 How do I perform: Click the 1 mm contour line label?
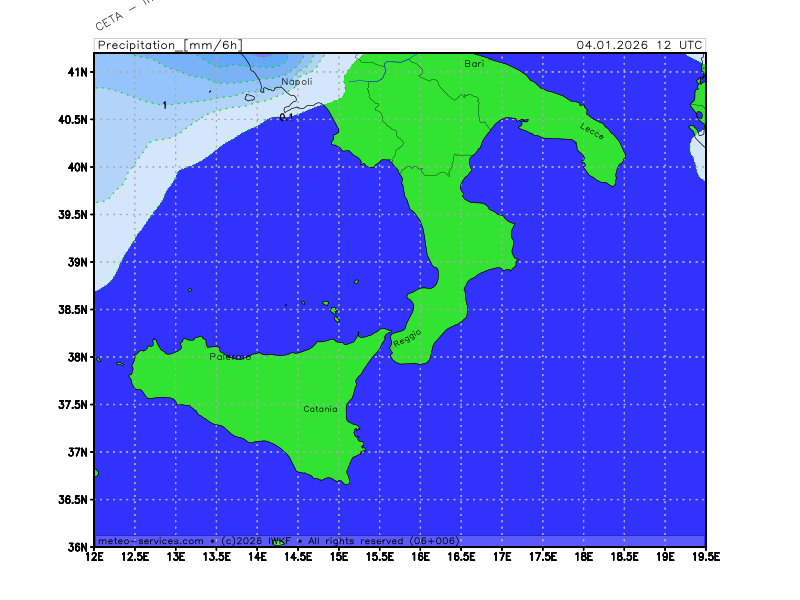point(165,104)
